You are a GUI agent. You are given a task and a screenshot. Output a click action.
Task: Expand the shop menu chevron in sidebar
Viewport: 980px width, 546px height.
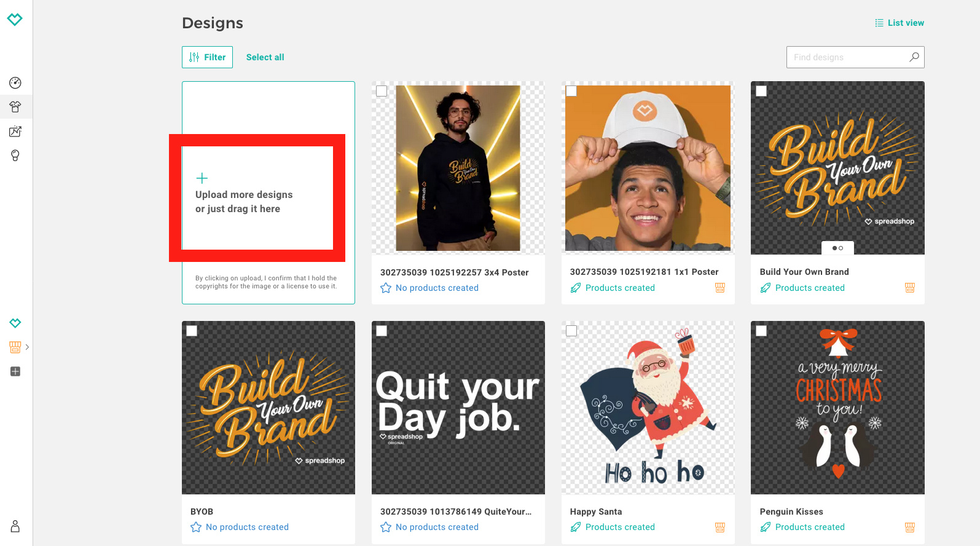[27, 347]
